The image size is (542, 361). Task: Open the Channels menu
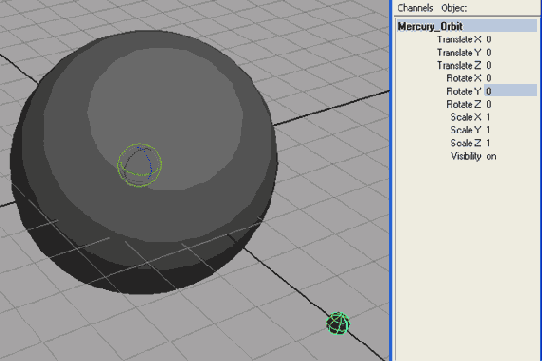tap(415, 8)
